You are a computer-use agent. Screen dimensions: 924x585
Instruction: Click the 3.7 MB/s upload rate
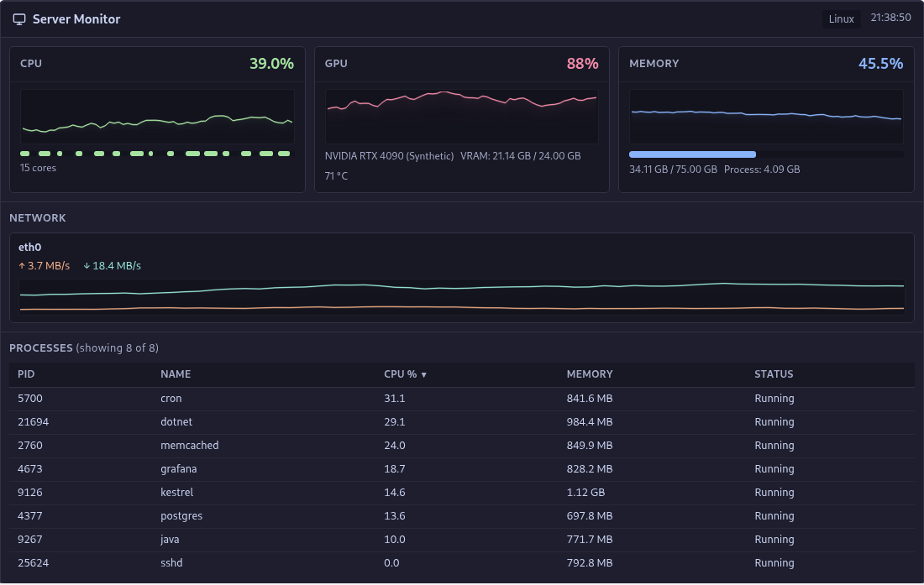click(x=49, y=266)
